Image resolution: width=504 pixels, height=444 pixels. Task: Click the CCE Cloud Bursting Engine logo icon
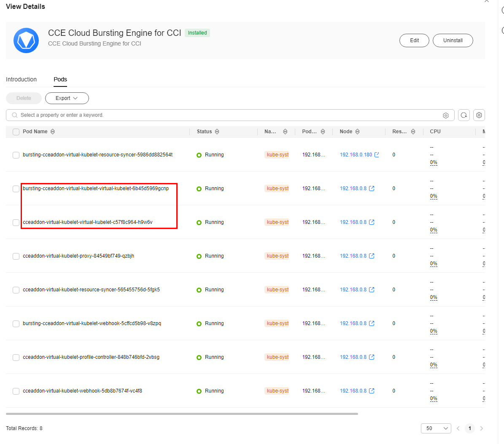pyautogui.click(x=26, y=40)
